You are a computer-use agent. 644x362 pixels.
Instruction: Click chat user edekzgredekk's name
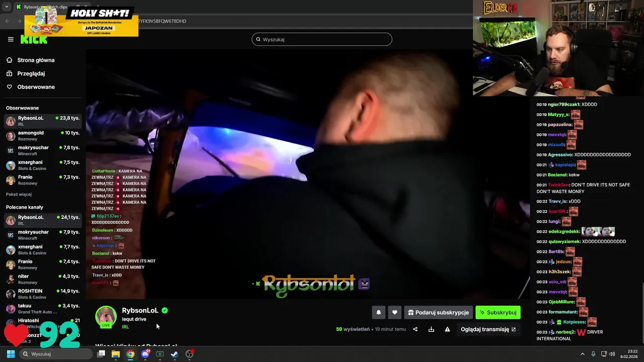(x=565, y=231)
